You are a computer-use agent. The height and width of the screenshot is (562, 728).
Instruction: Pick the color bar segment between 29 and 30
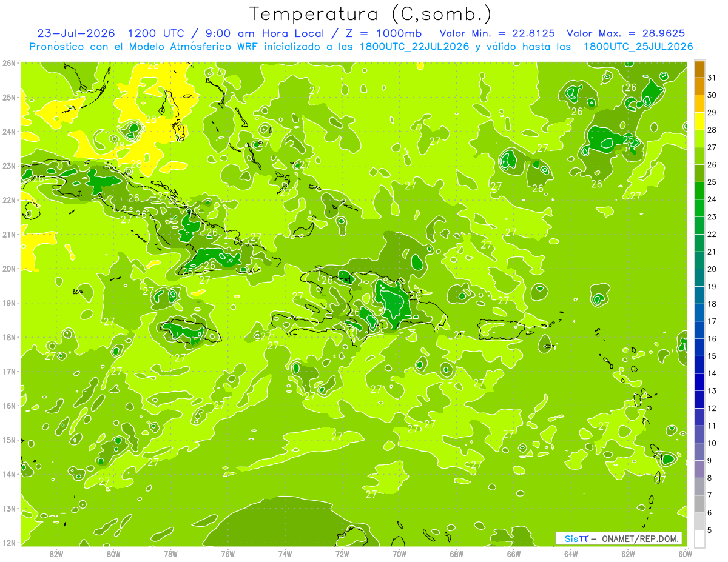click(699, 104)
